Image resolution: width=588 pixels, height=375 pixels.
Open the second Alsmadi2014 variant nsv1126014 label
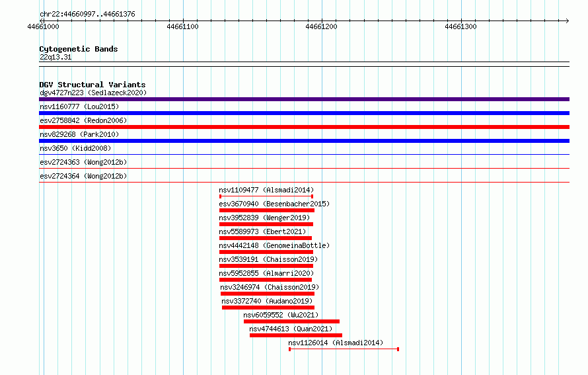click(336, 343)
